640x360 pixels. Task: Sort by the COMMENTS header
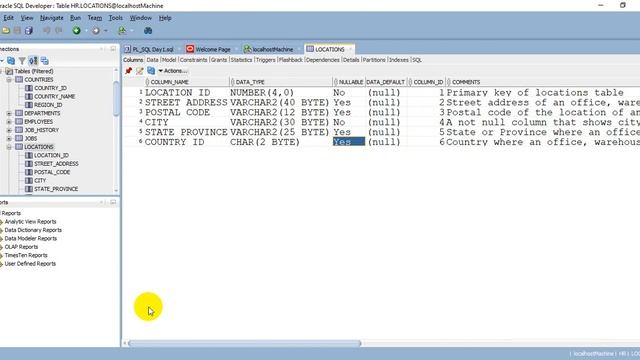coord(543,82)
